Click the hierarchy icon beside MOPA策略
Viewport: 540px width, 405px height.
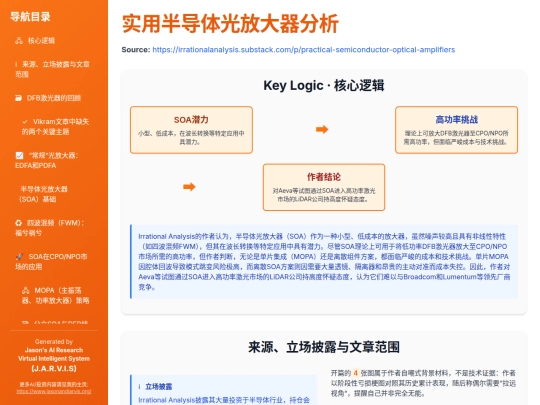[x=25, y=290]
